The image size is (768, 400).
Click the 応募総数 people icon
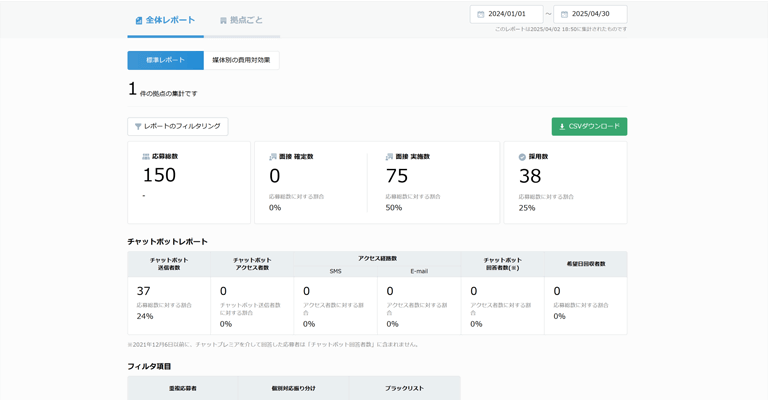tap(146, 157)
